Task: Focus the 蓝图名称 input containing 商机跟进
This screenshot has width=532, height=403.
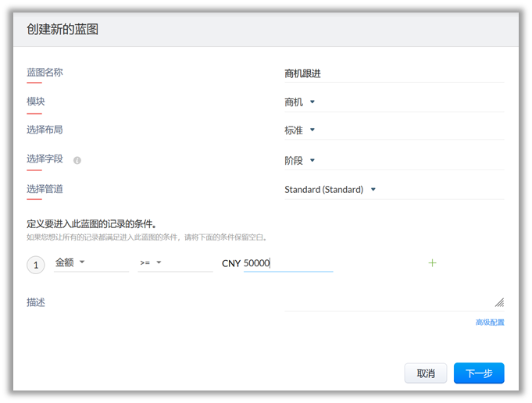Action: pyautogui.click(x=393, y=73)
